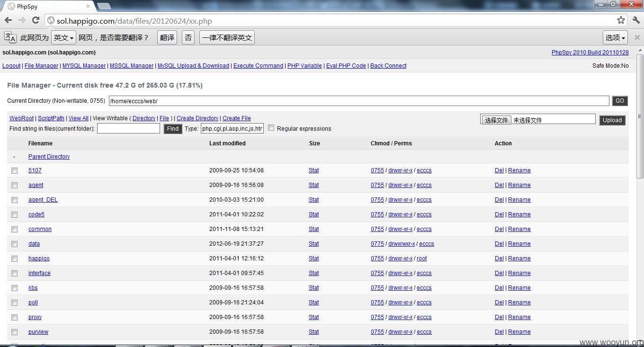Select the PhpSpy browser tab

click(x=47, y=6)
